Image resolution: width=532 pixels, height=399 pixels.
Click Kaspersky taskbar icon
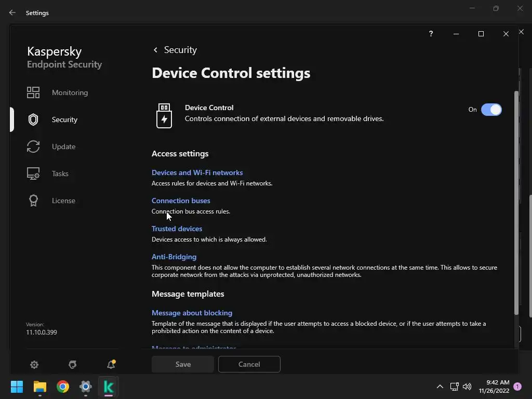tap(109, 387)
